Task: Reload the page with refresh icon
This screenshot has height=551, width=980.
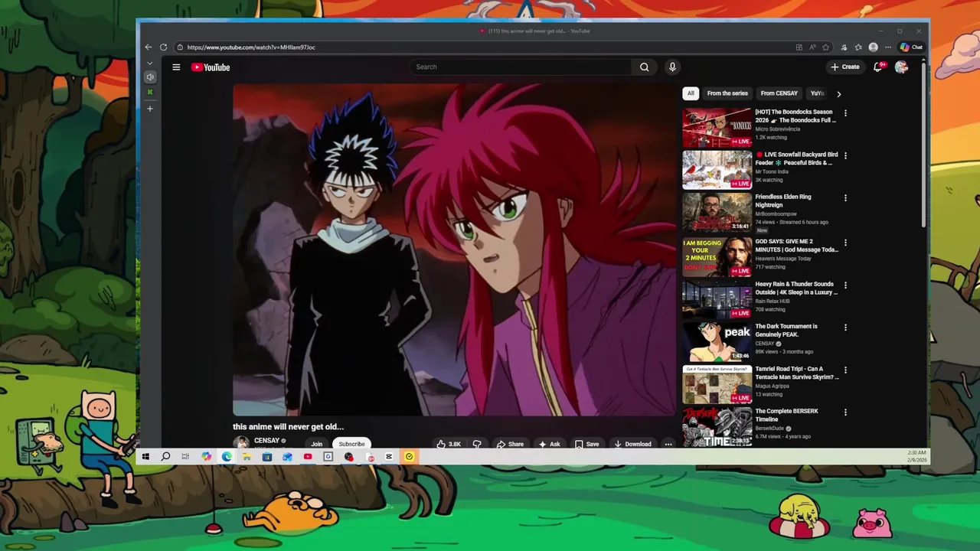Action: click(x=163, y=47)
